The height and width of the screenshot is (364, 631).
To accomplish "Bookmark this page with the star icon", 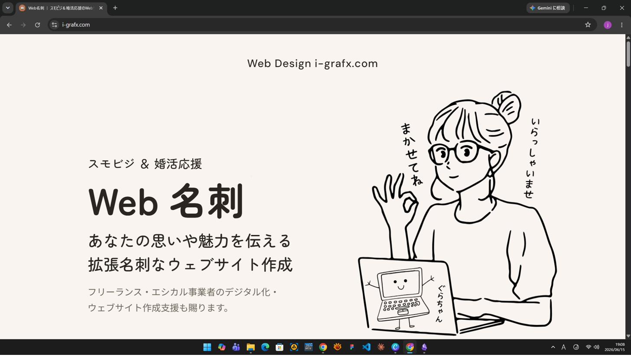I will point(588,25).
